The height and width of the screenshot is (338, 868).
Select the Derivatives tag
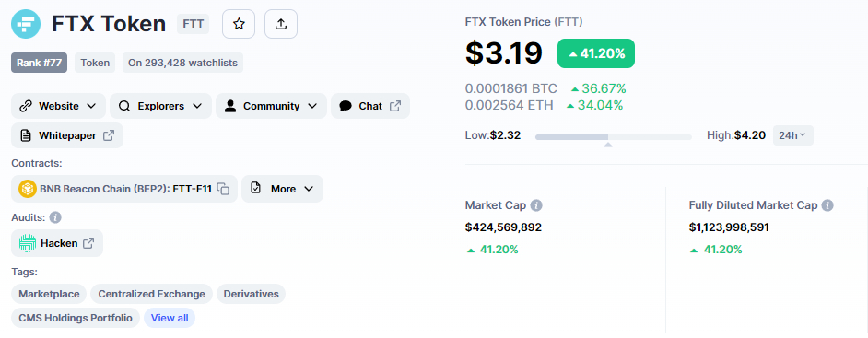pos(251,295)
